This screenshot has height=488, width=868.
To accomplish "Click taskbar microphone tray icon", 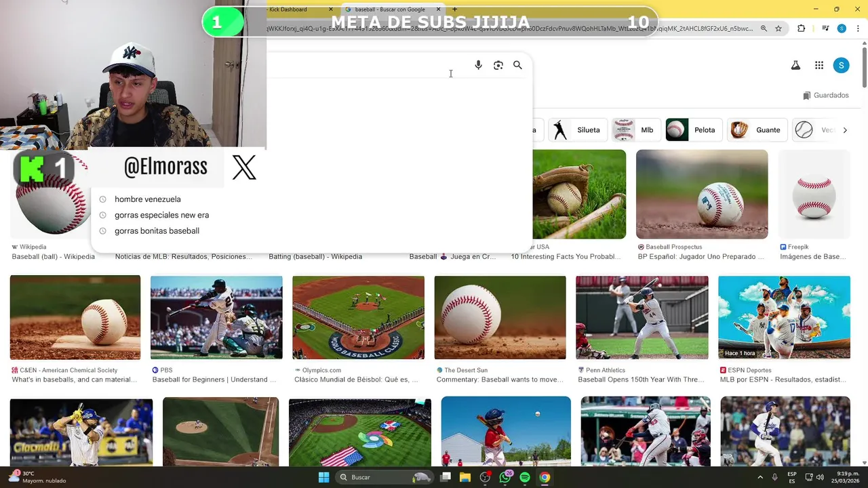I will click(x=775, y=477).
